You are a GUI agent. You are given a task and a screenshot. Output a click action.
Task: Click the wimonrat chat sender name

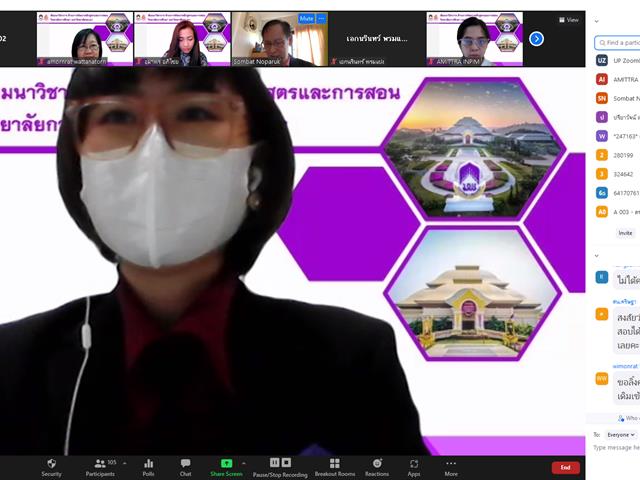625,366
